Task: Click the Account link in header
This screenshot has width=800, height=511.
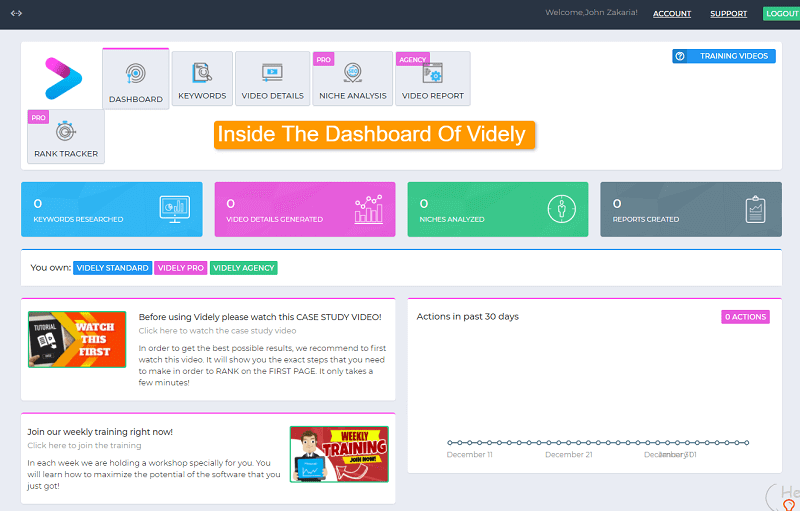Action: point(672,14)
